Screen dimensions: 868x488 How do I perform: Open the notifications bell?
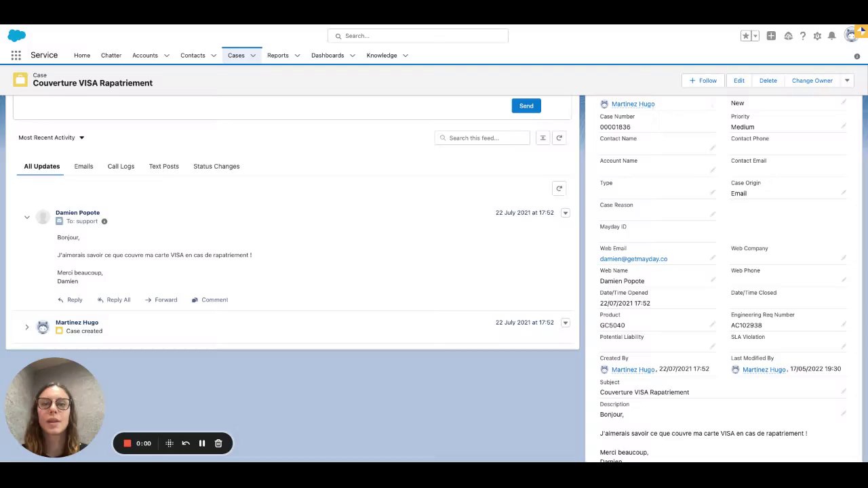tap(831, 36)
